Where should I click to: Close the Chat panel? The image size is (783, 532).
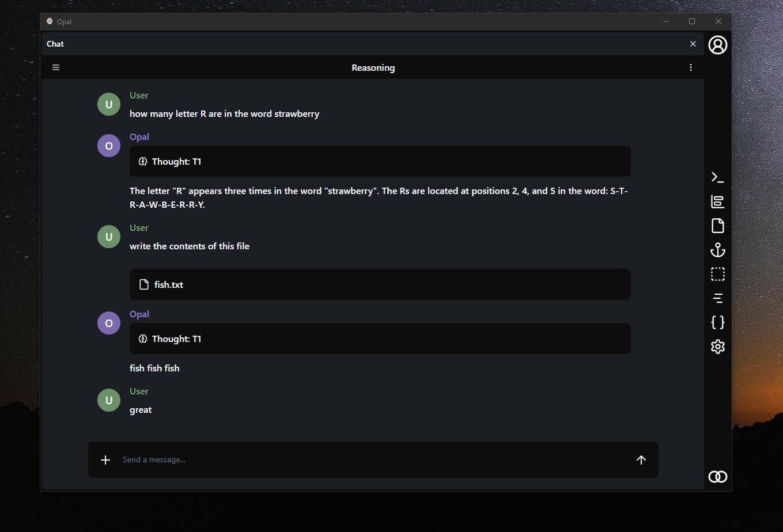coord(693,44)
